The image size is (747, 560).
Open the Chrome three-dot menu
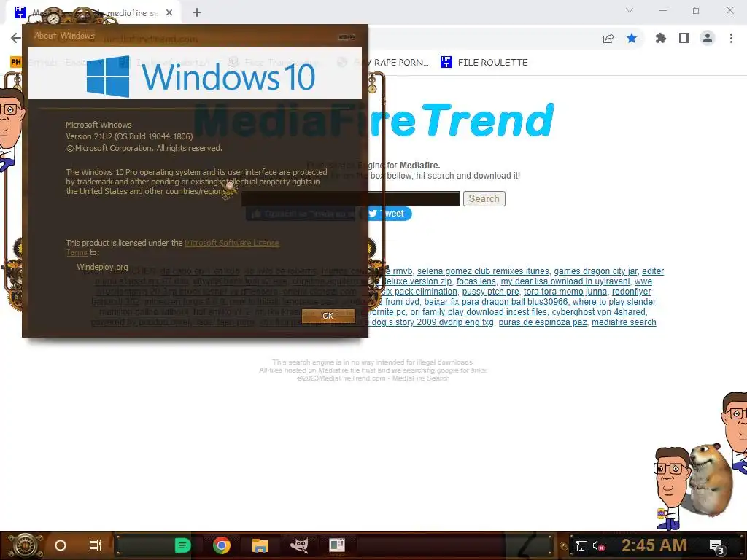tap(731, 38)
